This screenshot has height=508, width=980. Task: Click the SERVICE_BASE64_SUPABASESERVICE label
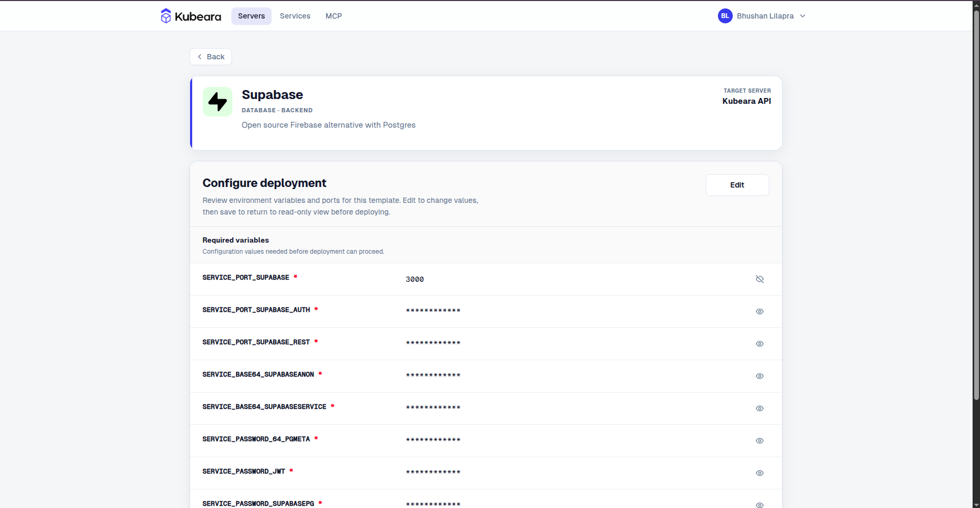click(x=264, y=407)
